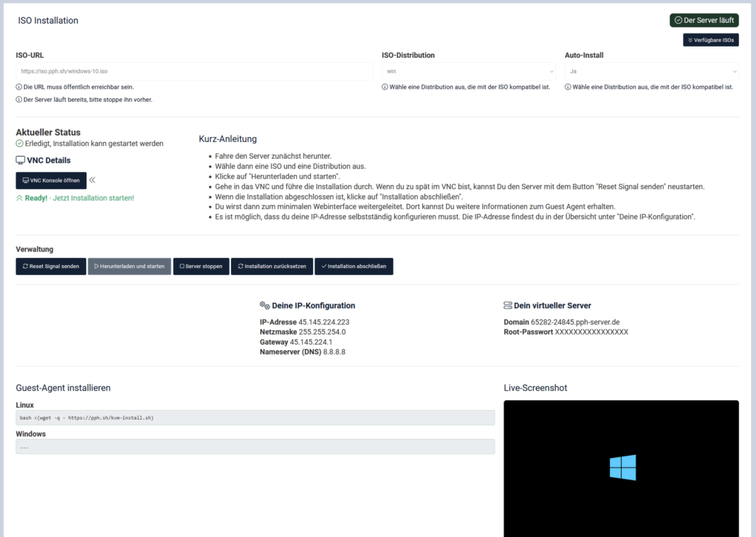
Task: Select domain '65282-24845.pph-server.de'
Action: coord(575,322)
